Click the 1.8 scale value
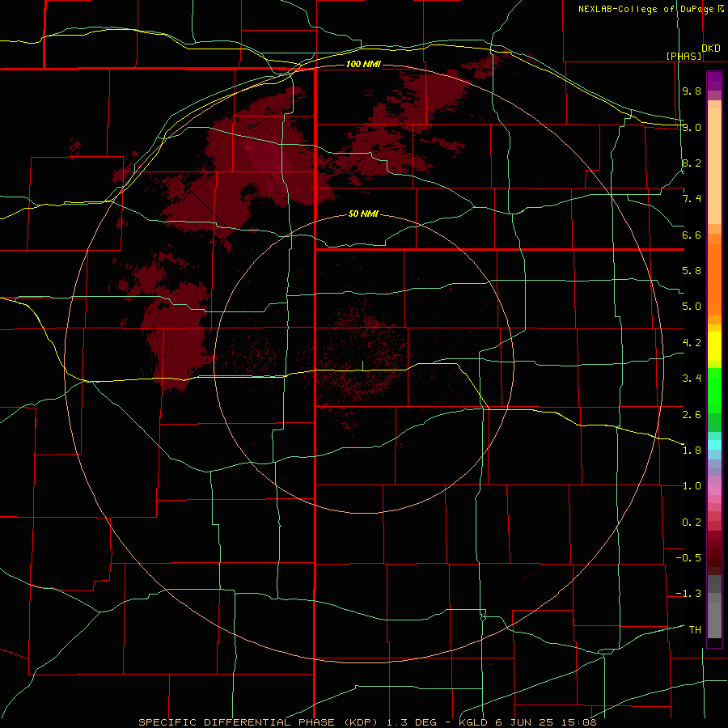The height and width of the screenshot is (728, 728). point(692,451)
